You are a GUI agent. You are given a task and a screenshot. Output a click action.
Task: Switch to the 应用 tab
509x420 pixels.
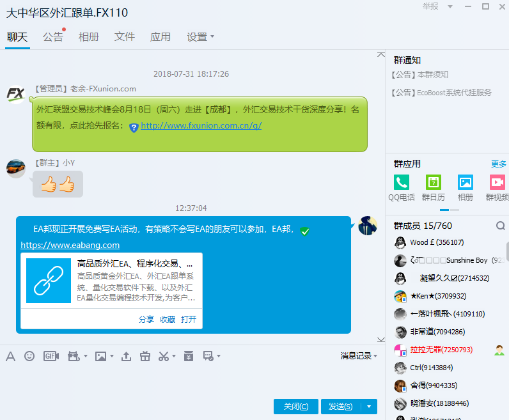160,36
